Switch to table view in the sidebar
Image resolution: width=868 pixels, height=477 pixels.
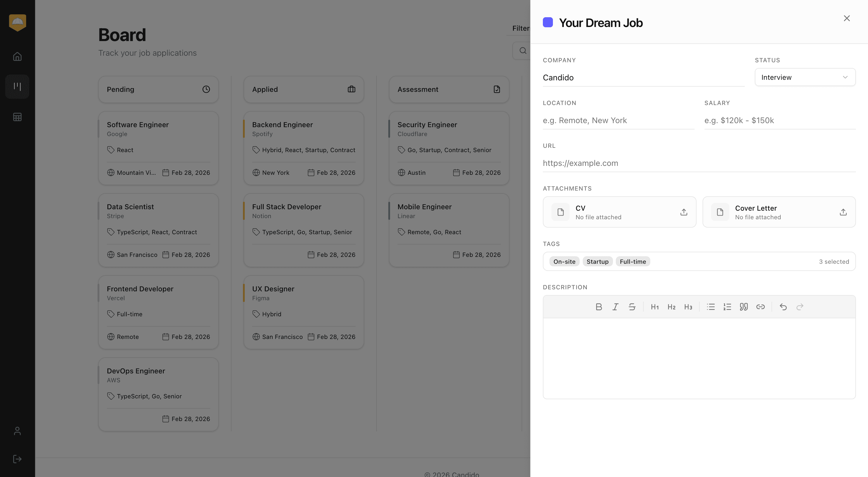click(x=17, y=117)
